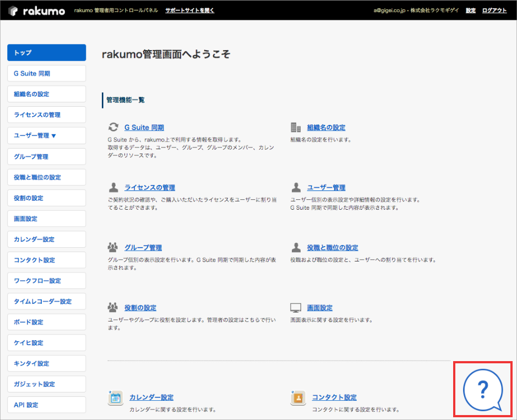Click the 設定 link in the header
This screenshot has height=420, width=517.
click(x=471, y=10)
